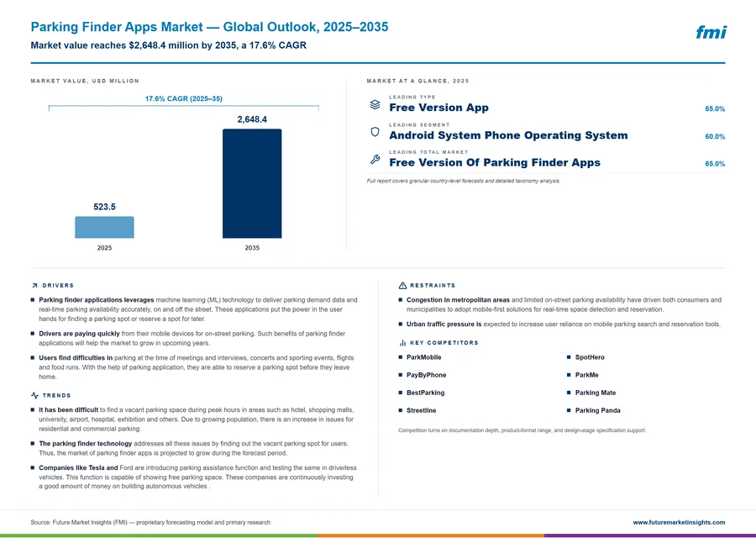
Task: Click the 2,648.4 value label
Action: (x=252, y=119)
